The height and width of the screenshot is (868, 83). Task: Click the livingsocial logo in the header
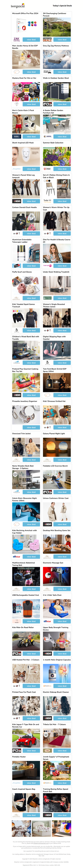point(18,6)
